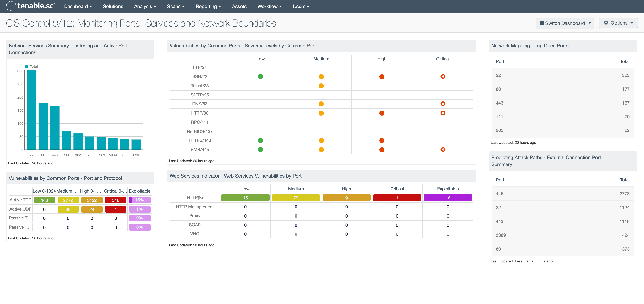Click the Switch Dashboard grid icon
644x304 pixels.
click(x=542, y=23)
